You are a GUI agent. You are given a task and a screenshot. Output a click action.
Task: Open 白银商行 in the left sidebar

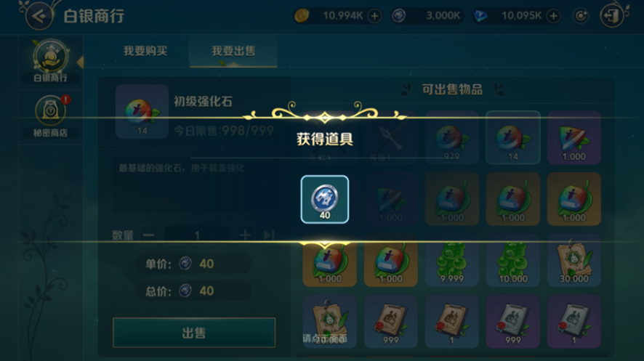51,61
